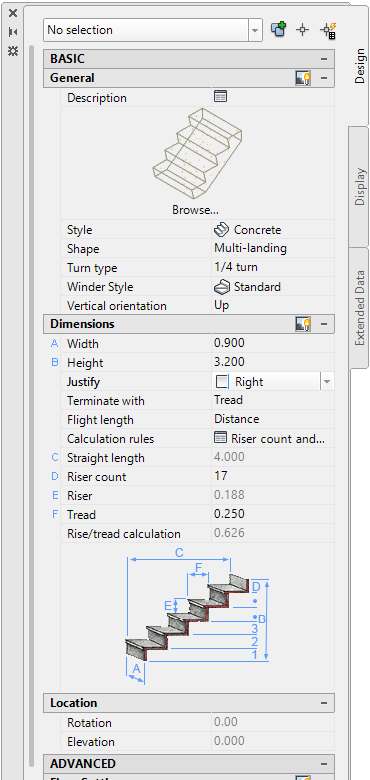Click Rotation value 0.00
The width and height of the screenshot is (370, 780).
pos(226,722)
